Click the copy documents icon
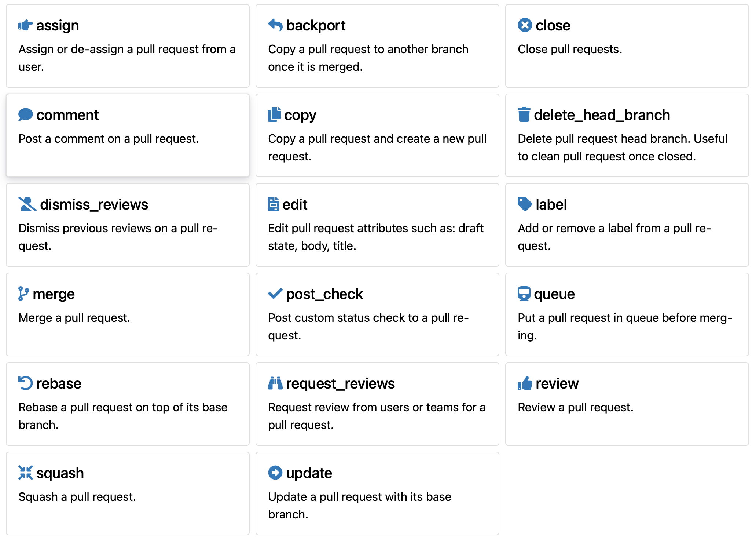This screenshot has width=756, height=539. [275, 114]
